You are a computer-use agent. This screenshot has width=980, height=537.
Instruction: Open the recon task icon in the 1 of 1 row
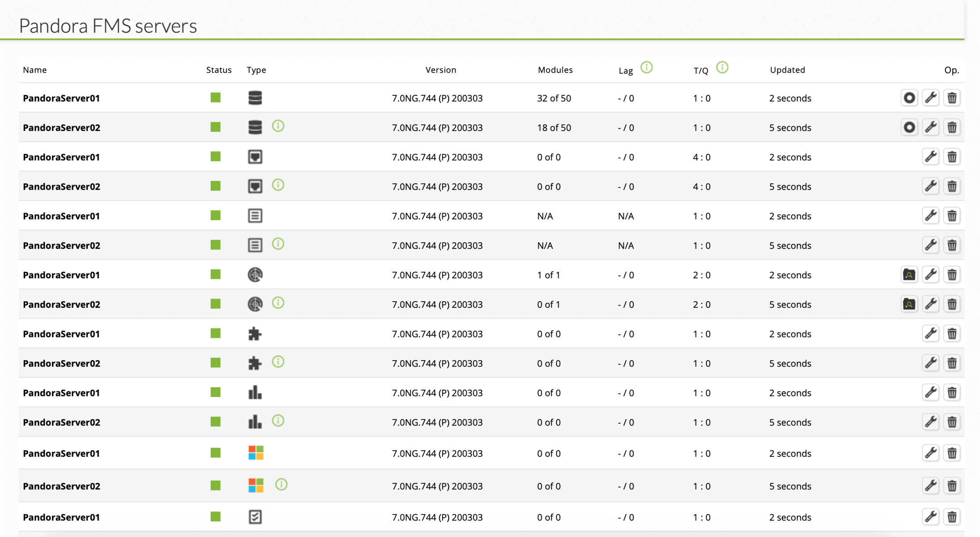tap(909, 275)
